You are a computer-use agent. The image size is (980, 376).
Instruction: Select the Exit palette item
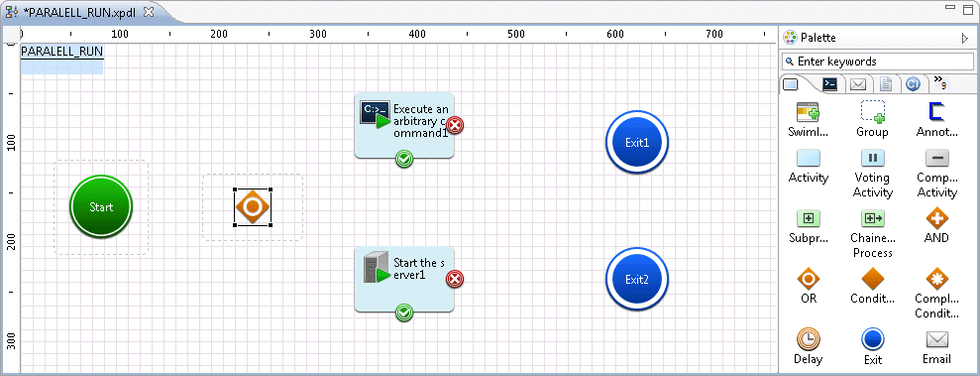click(x=873, y=347)
